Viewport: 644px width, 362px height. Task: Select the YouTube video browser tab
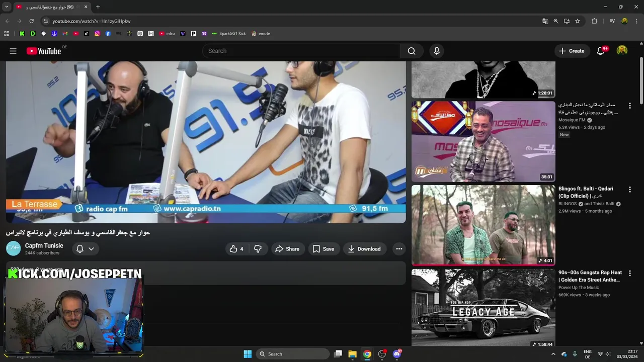point(52,7)
